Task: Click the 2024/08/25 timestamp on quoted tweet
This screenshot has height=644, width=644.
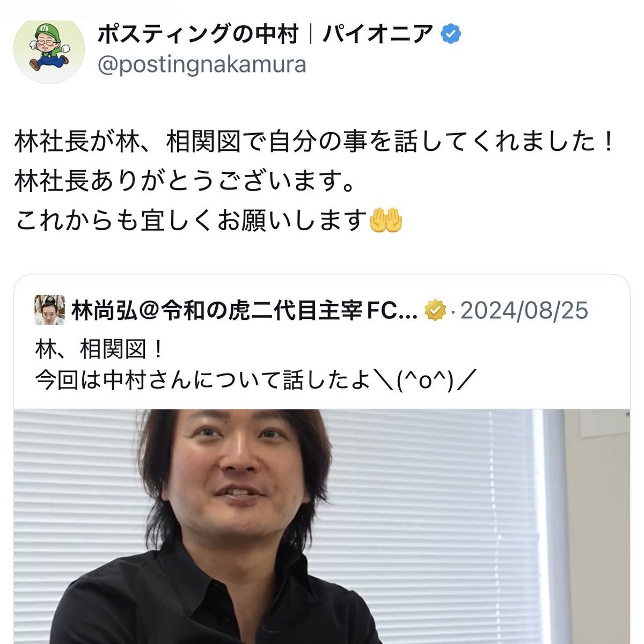Action: 524,311
